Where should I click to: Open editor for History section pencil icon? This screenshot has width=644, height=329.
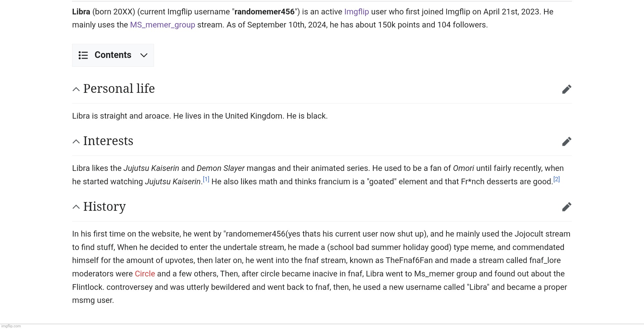click(567, 207)
